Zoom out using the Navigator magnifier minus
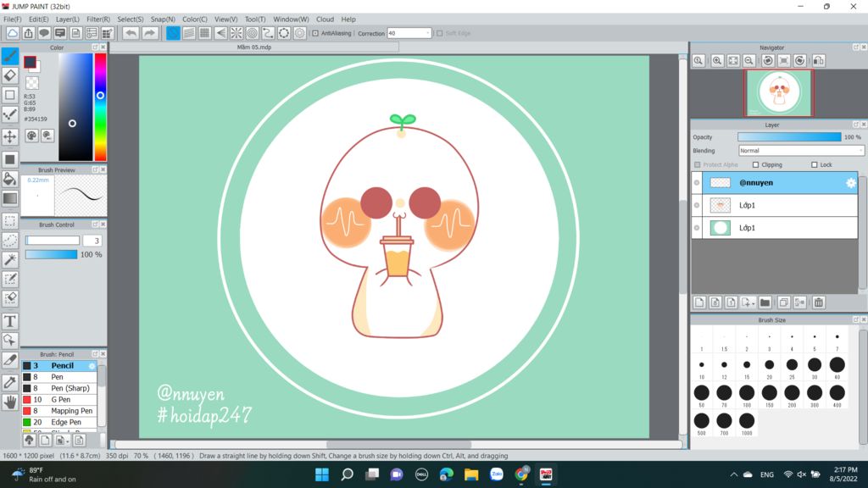 click(x=748, y=60)
